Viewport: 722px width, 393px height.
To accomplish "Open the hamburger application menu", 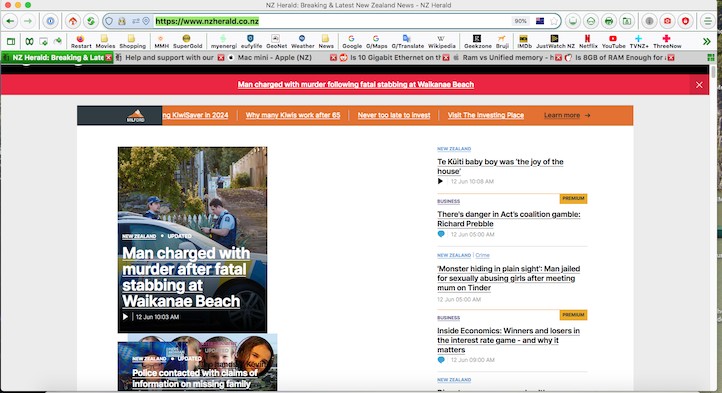I will coord(708,21).
